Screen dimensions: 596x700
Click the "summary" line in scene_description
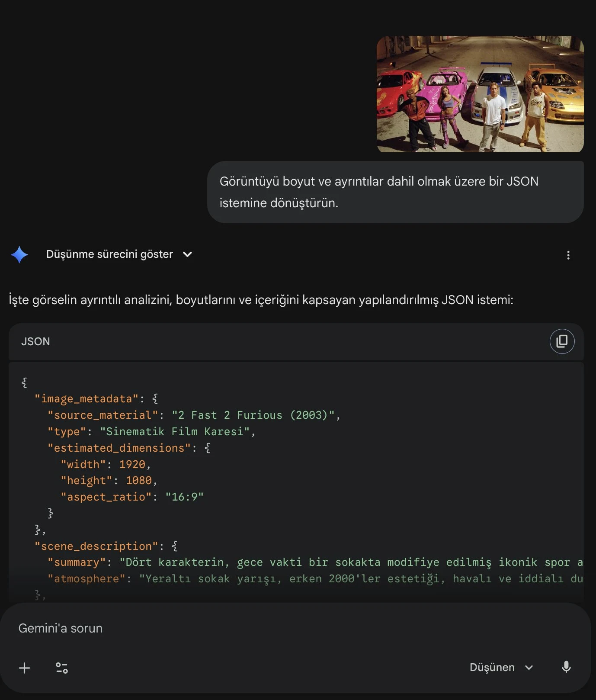click(303, 562)
